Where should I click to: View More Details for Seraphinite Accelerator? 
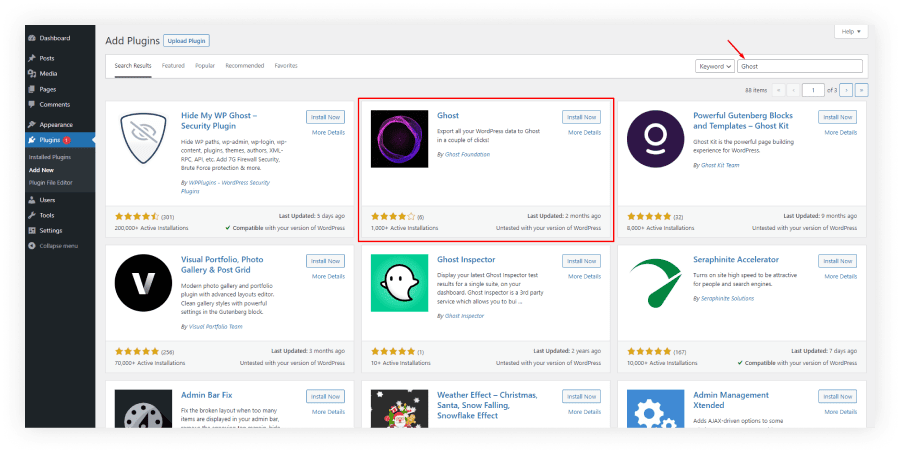click(840, 277)
